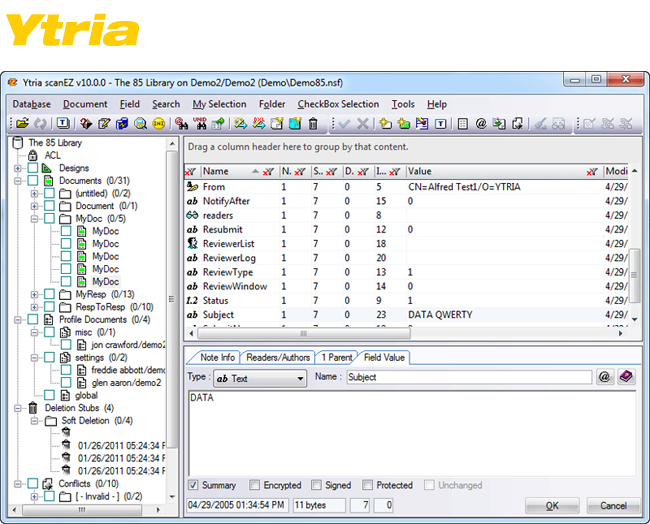Collapse the Deletion Stubs (4) node
This screenshot has height=524, width=650.
(17, 408)
